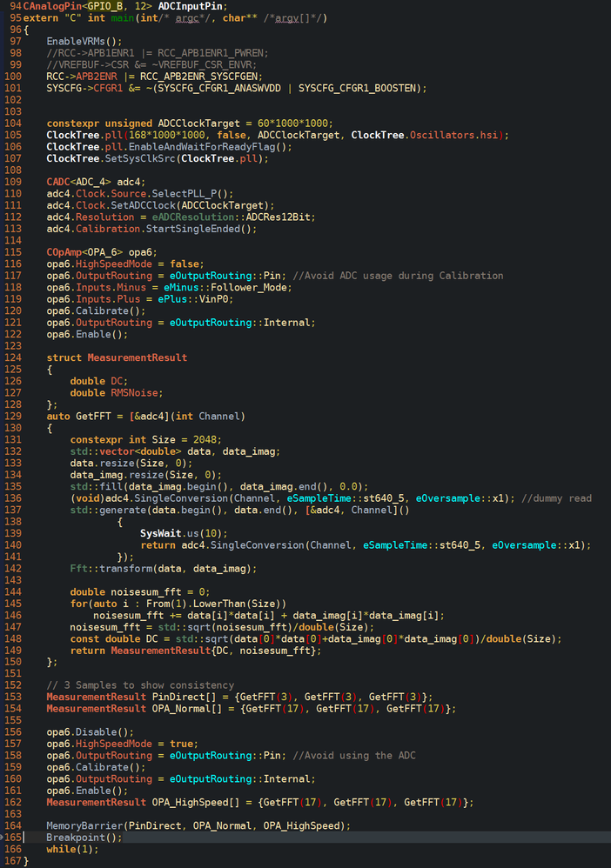Click 'double DC;' member declaration

click(98, 381)
